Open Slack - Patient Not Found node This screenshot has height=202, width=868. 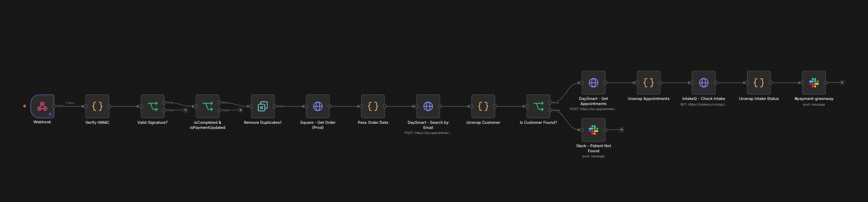[593, 130]
